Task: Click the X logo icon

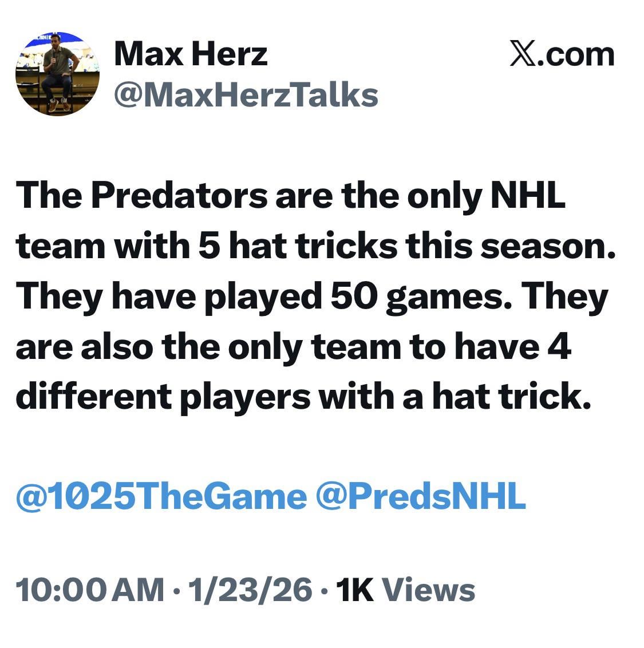Action: (x=521, y=55)
